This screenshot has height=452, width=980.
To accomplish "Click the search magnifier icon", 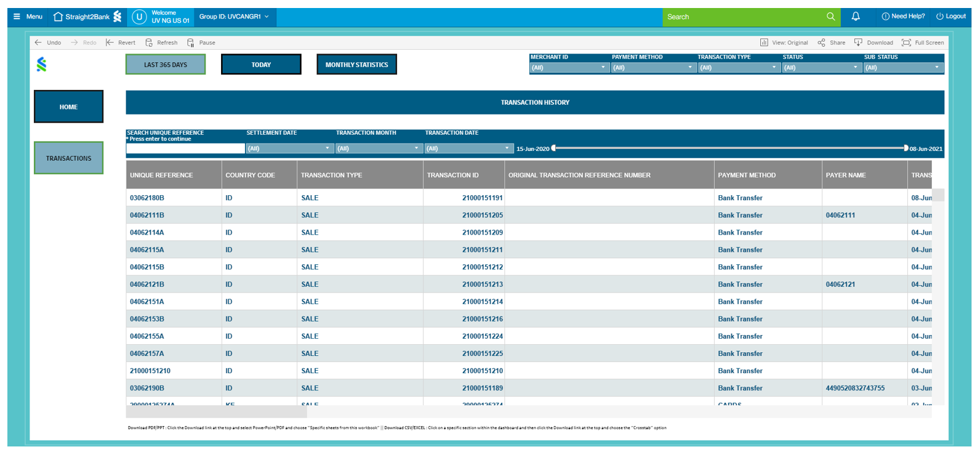I will coord(830,17).
